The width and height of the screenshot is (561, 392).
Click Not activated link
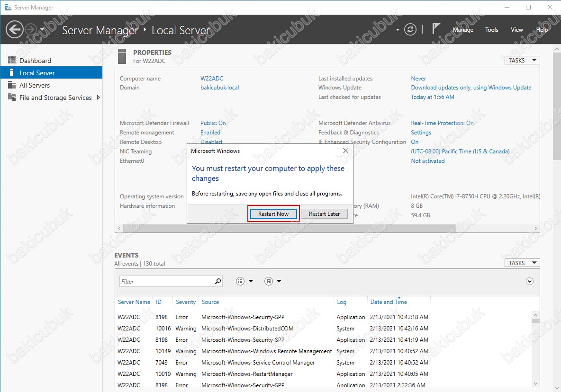(x=427, y=161)
